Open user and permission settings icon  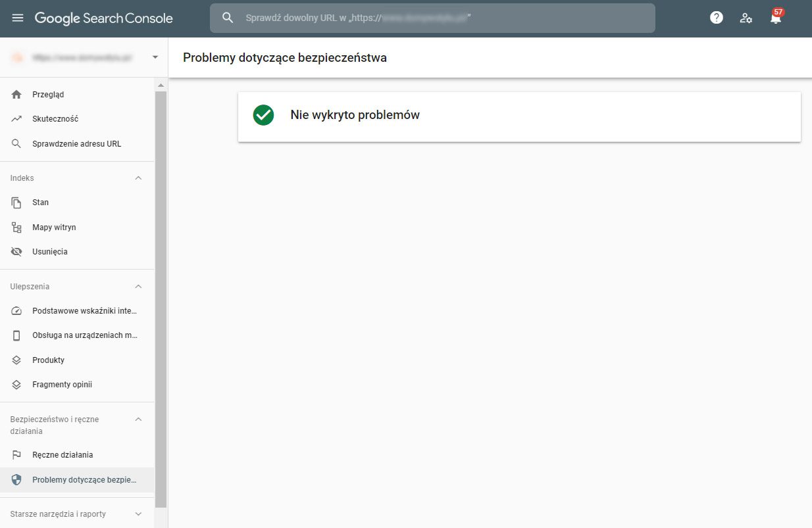[746, 18]
